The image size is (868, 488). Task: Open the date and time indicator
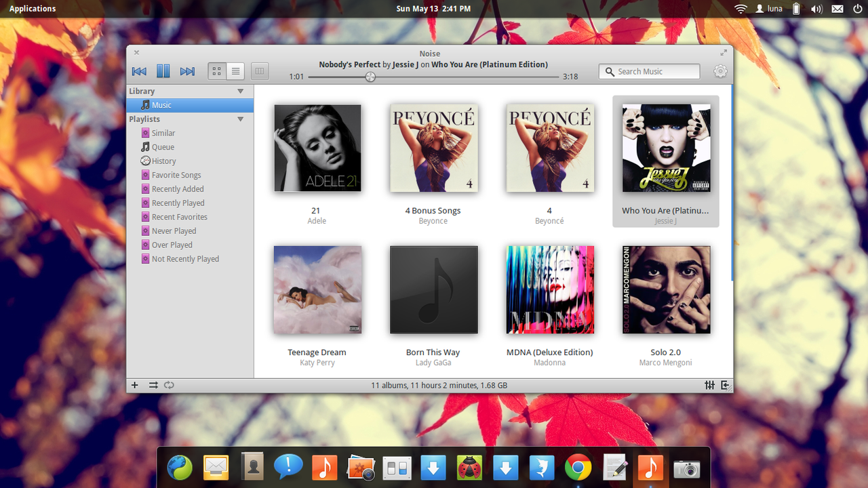(433, 9)
